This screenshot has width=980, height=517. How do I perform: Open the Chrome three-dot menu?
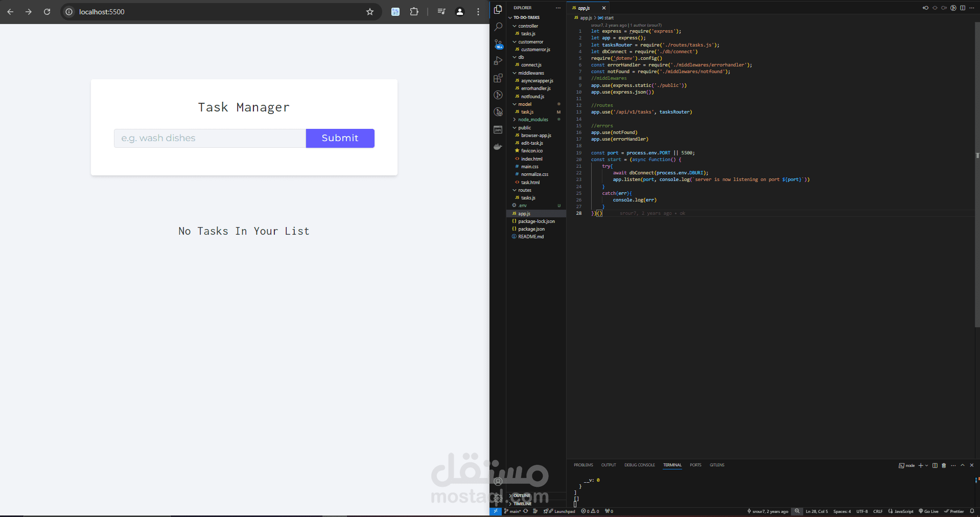pos(478,12)
